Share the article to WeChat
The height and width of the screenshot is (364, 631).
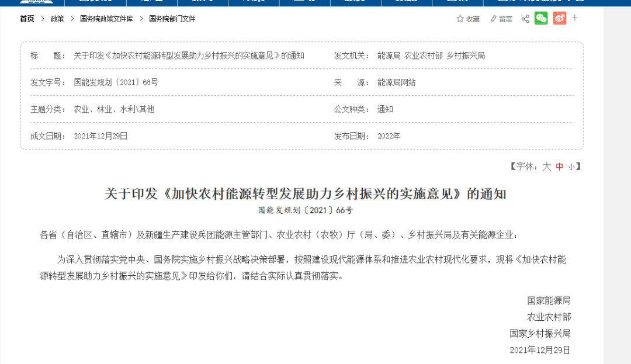point(541,18)
